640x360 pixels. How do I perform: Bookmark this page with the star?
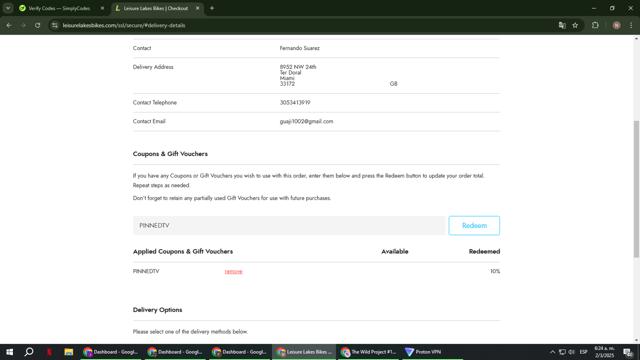[x=575, y=25]
